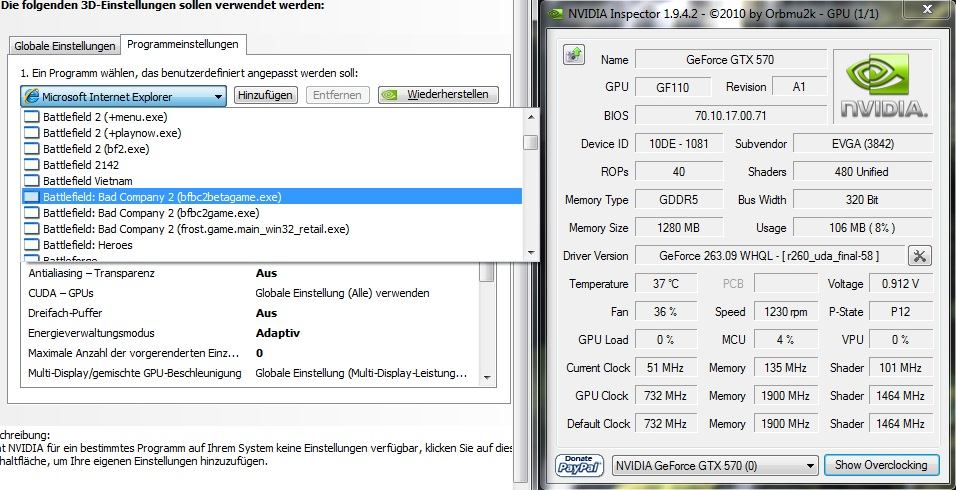This screenshot has height=490, width=956.
Task: Click Energieverwaltungsmodus Adaptiv value
Action: coord(277,333)
